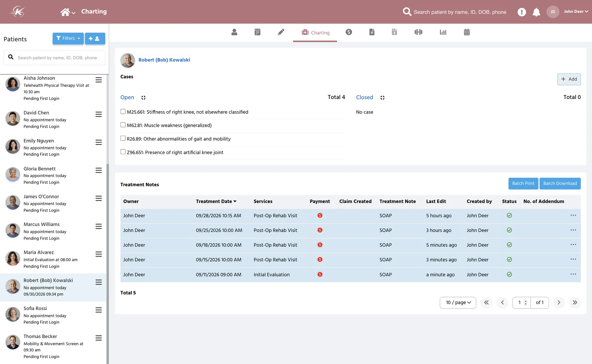
Task: Click the Status column header
Action: pyautogui.click(x=509, y=201)
